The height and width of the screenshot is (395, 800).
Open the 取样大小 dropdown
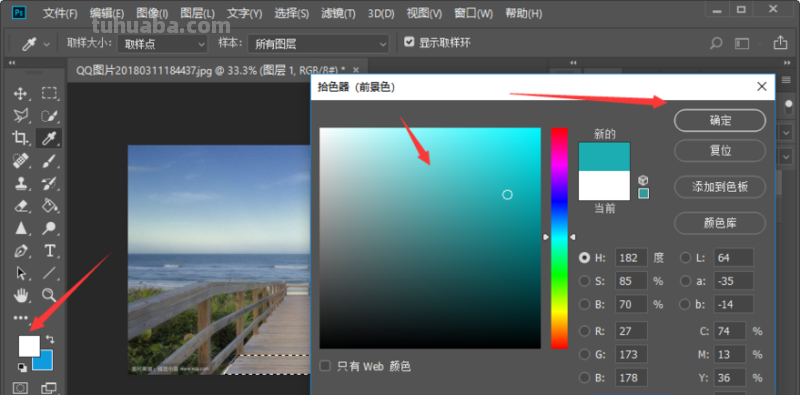coord(163,44)
